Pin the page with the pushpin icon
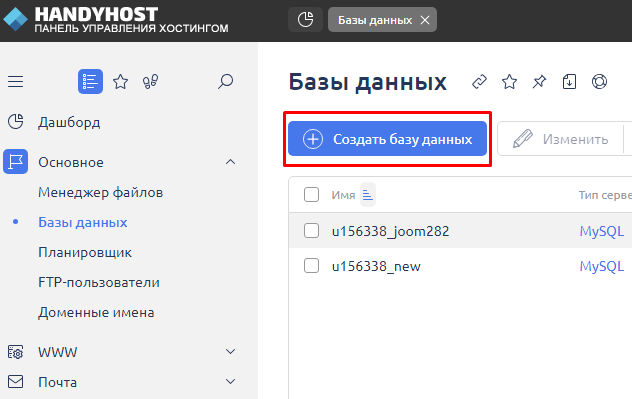 (x=539, y=82)
